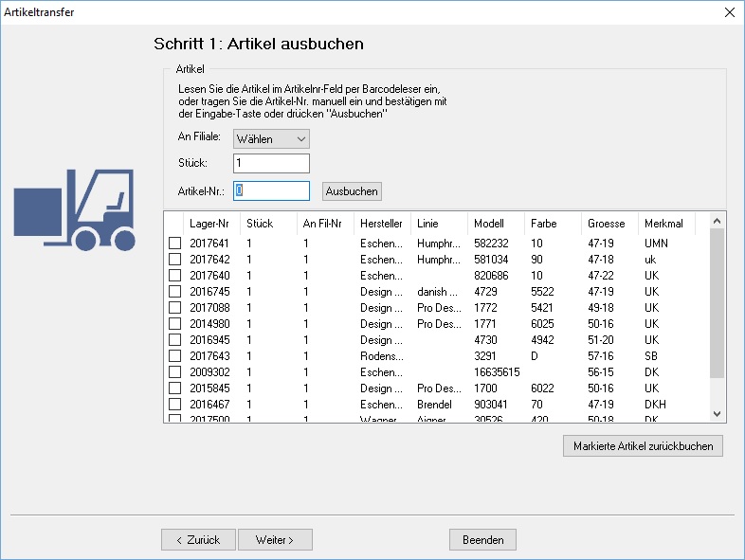This screenshot has height=560, width=745.
Task: Select the Rodens... Hersteller cell
Action: click(382, 356)
